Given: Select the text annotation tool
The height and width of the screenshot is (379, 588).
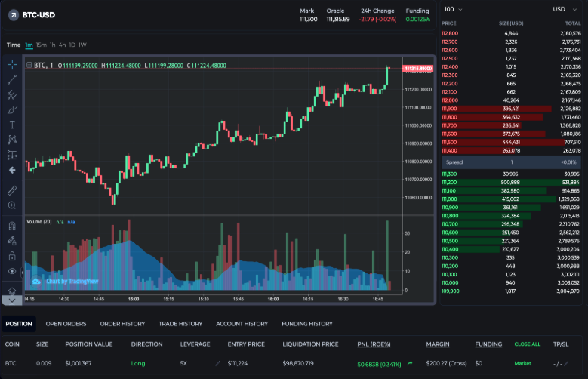Looking at the screenshot, I should (12, 125).
